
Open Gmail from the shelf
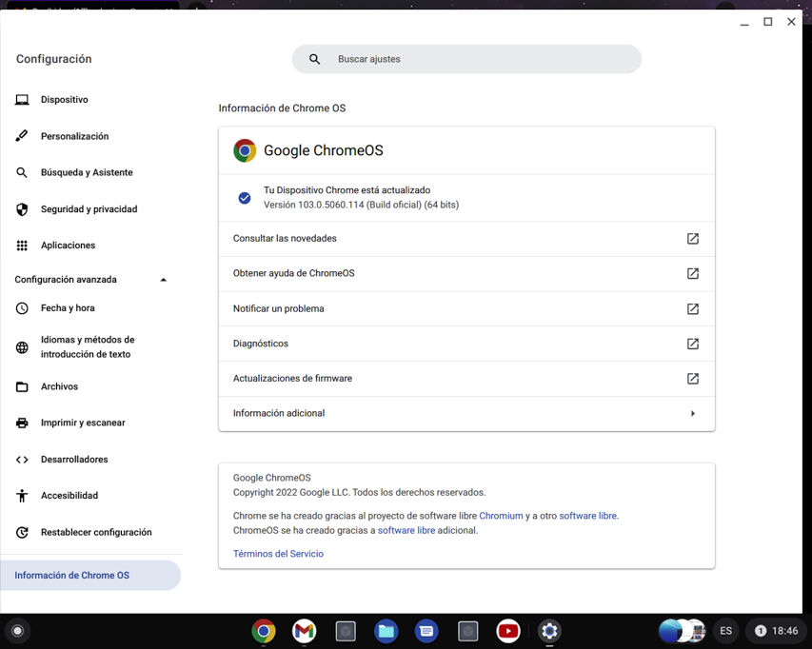click(x=304, y=631)
